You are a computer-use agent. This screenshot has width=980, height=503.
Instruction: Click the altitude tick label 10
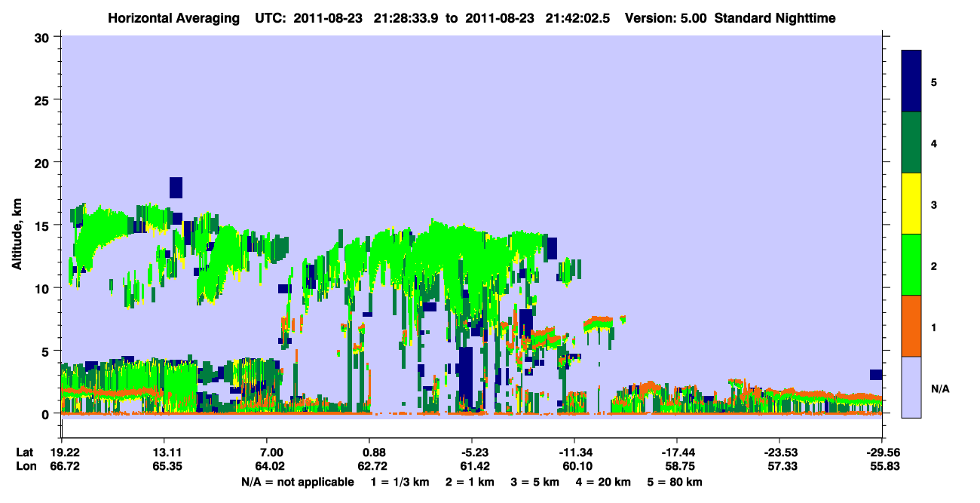(x=42, y=288)
